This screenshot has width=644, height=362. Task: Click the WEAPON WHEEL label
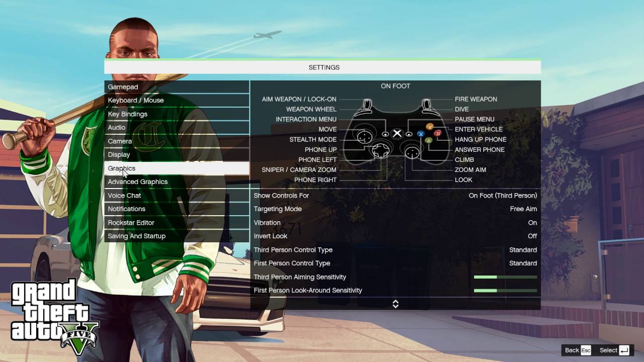311,109
